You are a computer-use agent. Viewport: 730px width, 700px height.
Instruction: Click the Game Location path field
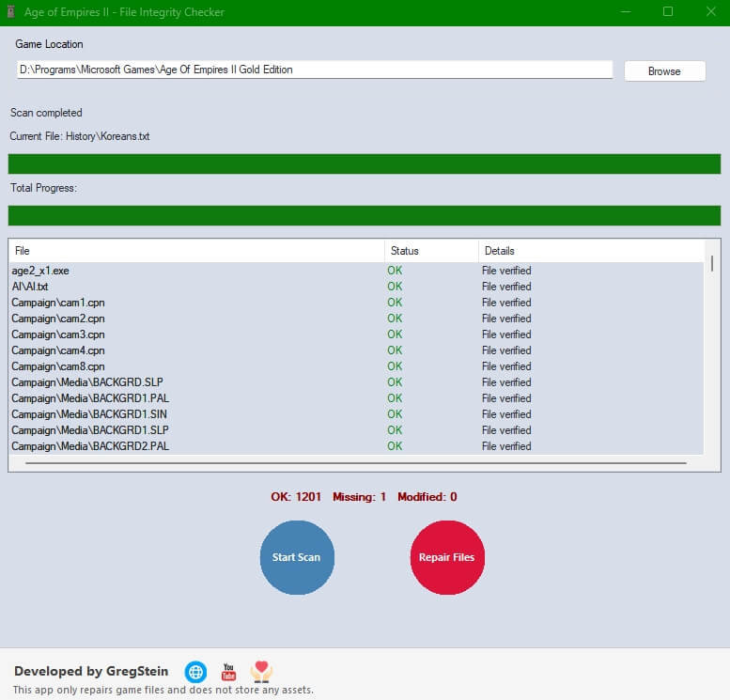[x=315, y=70]
